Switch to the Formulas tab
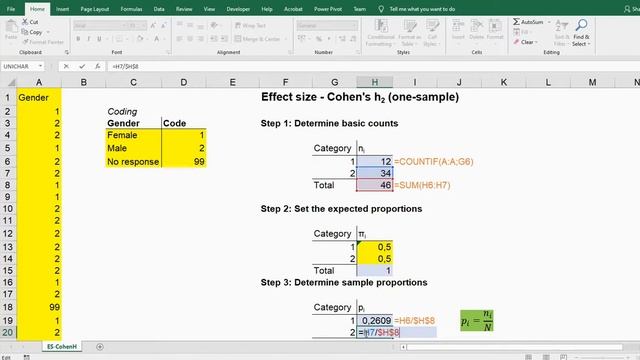 [x=131, y=9]
